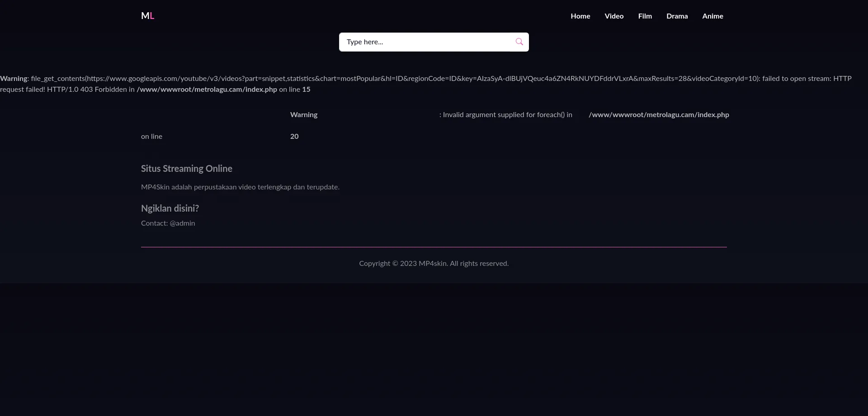This screenshot has height=416, width=868.
Task: Go to the Video section
Action: pos(613,16)
